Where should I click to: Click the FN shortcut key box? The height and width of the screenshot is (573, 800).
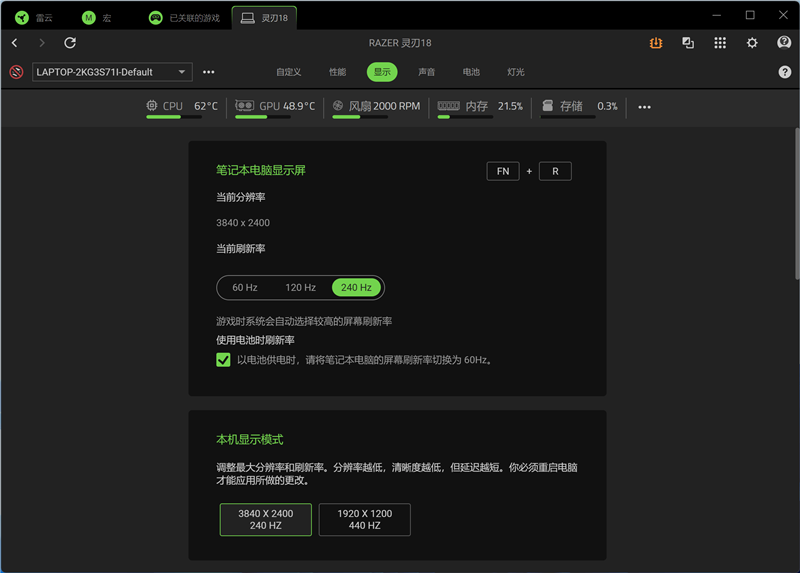(503, 171)
